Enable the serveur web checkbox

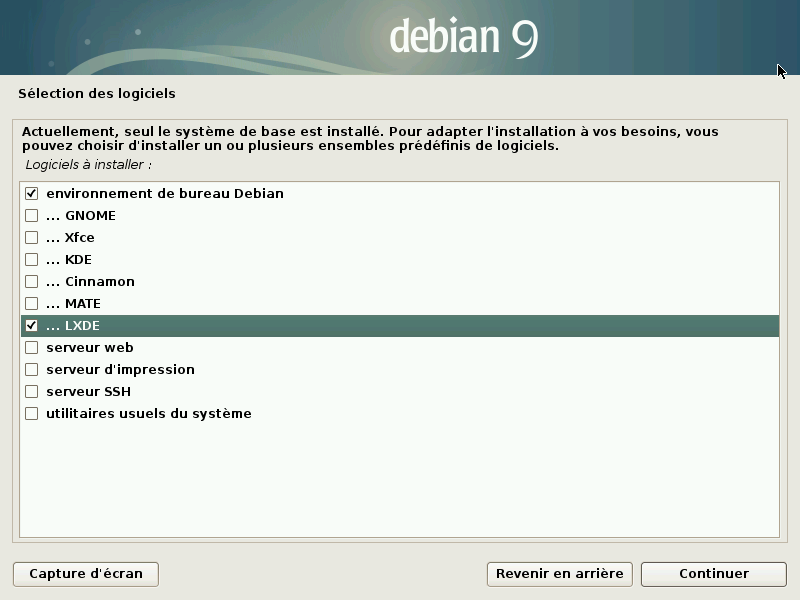[32, 347]
